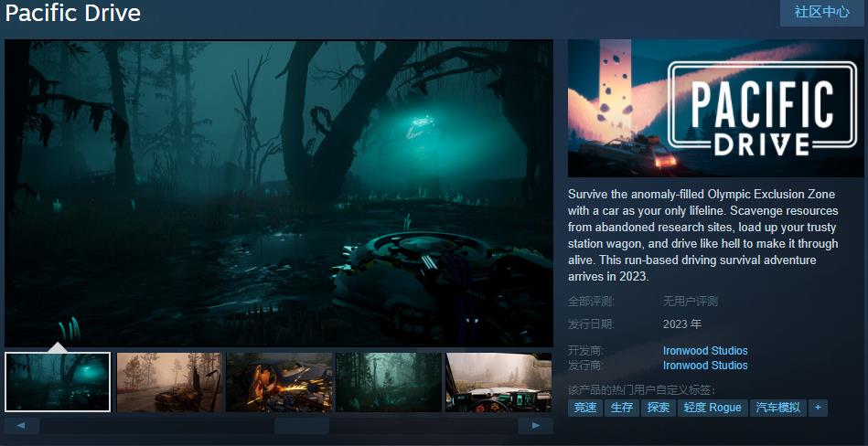
Task: Select the 汽车模拟 tag
Action: [777, 408]
